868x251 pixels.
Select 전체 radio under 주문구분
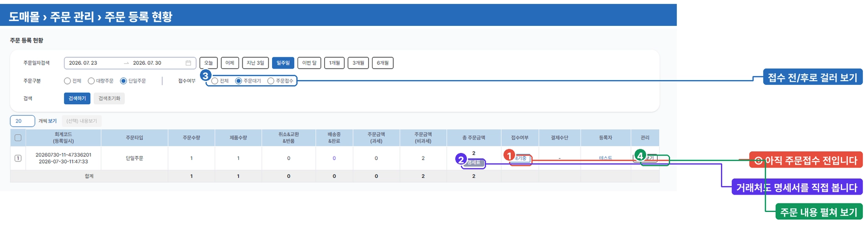[x=67, y=81]
